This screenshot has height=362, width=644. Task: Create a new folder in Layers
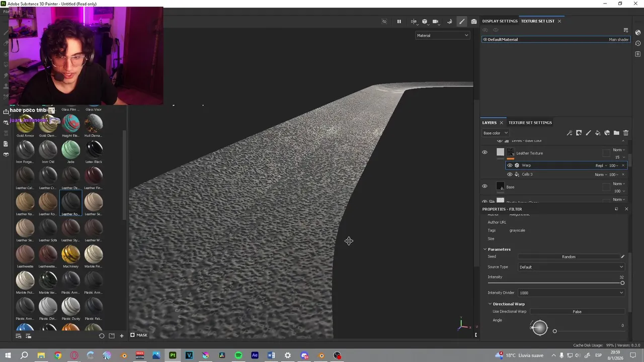[x=616, y=133]
